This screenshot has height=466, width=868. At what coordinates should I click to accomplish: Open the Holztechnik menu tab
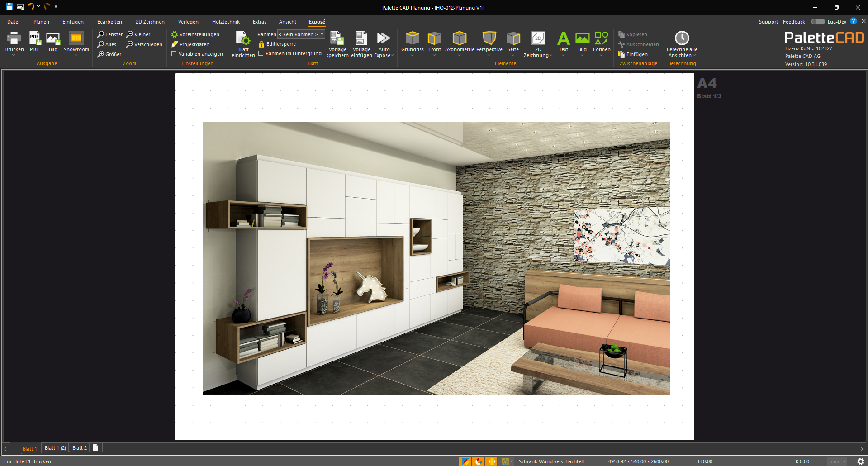coord(226,22)
